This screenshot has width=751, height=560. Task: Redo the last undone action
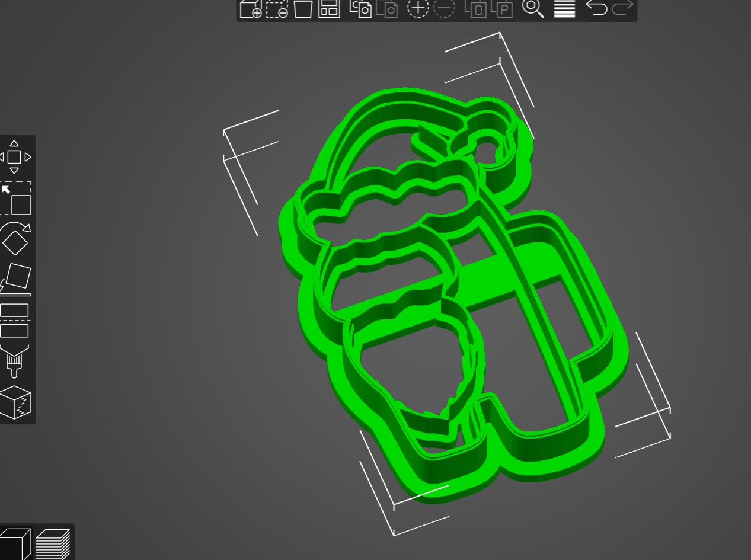[622, 8]
